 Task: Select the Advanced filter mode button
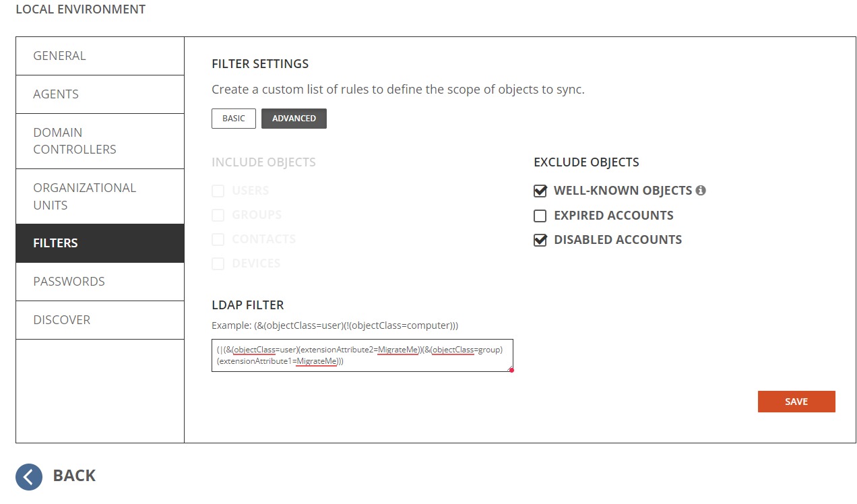pyautogui.click(x=294, y=119)
